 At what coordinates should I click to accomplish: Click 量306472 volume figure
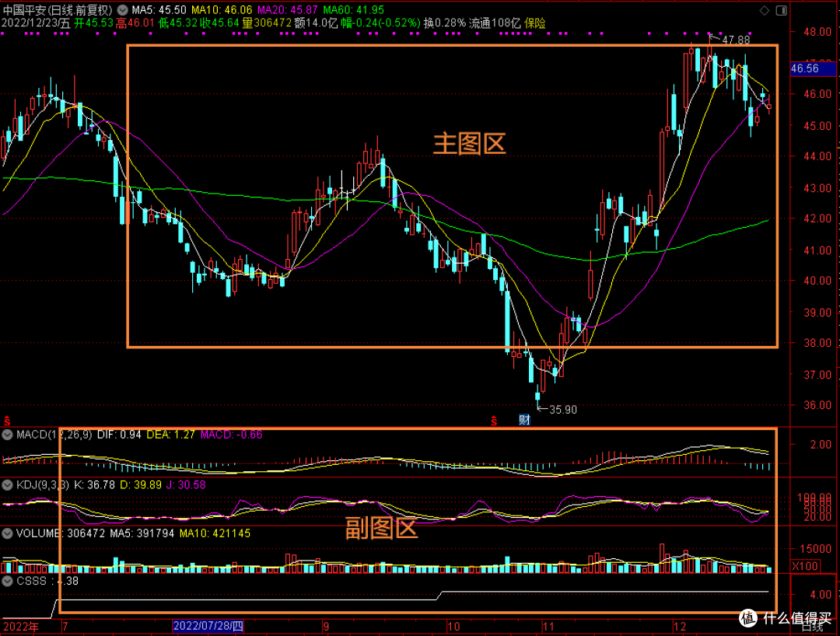click(267, 23)
